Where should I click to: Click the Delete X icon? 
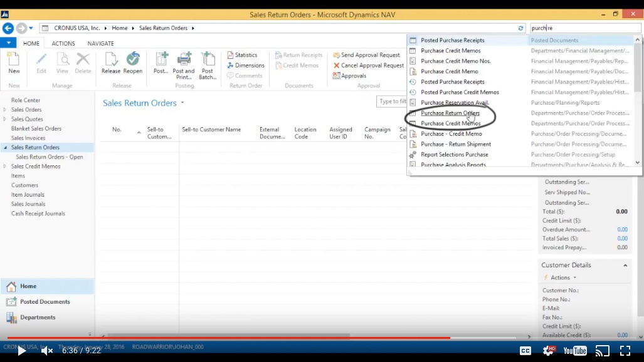point(83,59)
